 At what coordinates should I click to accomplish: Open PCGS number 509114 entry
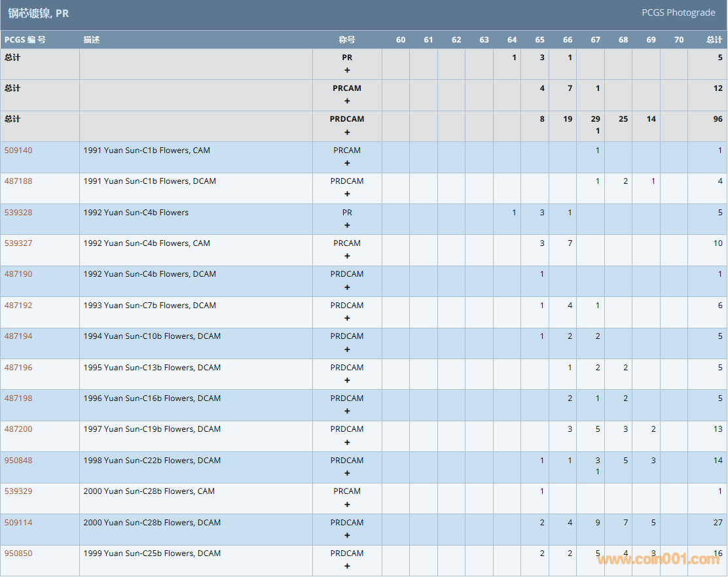click(18, 523)
